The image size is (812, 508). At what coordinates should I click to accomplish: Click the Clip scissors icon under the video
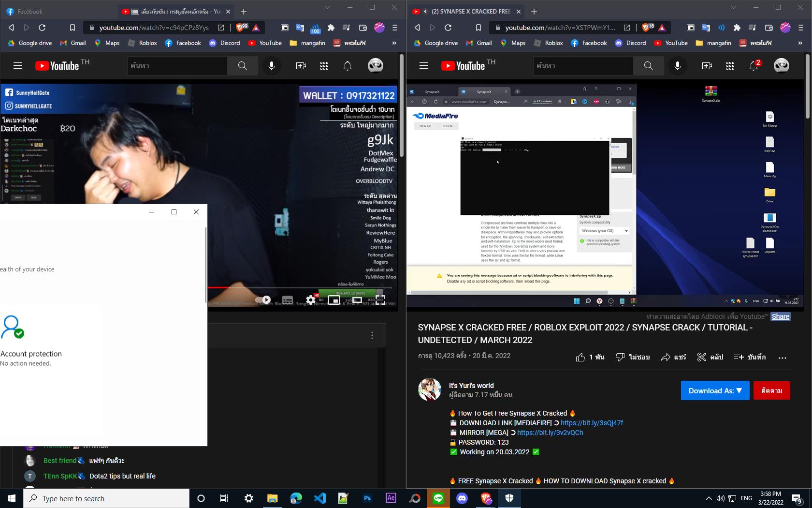tap(702, 357)
